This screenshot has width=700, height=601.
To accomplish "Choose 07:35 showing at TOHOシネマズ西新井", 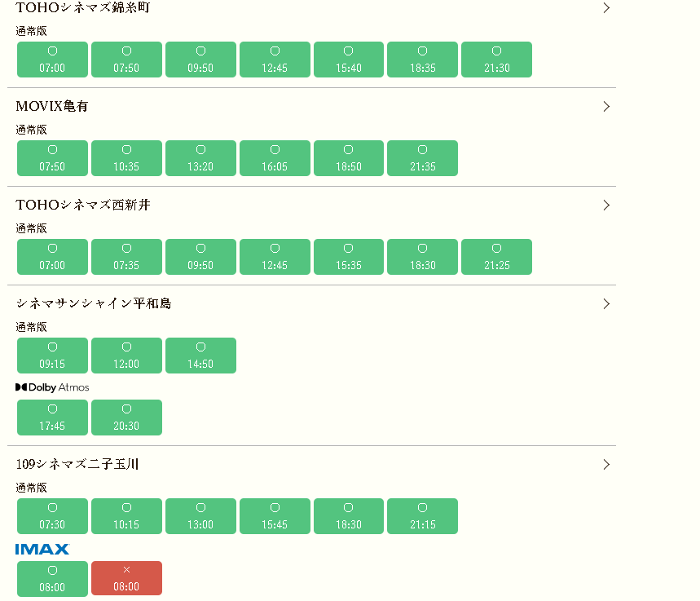I will (126, 257).
